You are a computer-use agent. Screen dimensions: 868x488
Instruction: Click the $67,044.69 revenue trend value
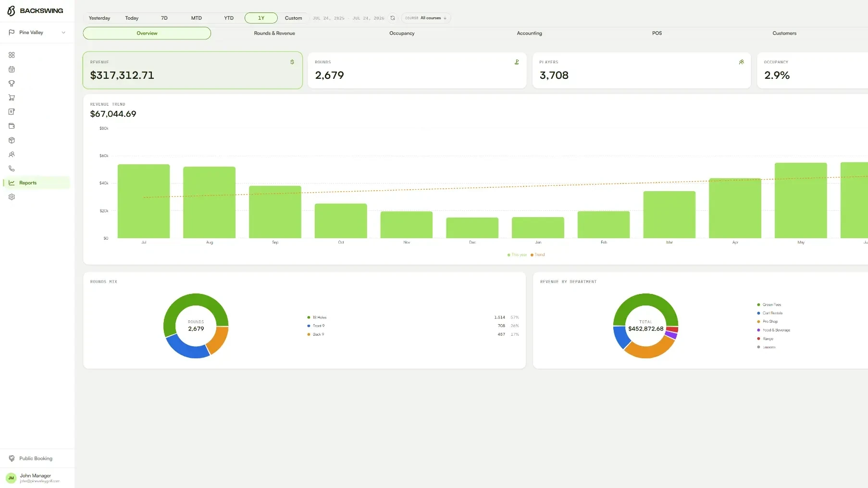coord(113,114)
